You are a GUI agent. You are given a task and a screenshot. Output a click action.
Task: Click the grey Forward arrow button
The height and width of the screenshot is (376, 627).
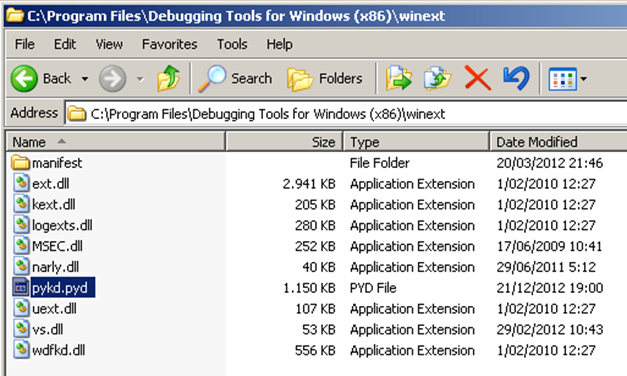tap(112, 78)
